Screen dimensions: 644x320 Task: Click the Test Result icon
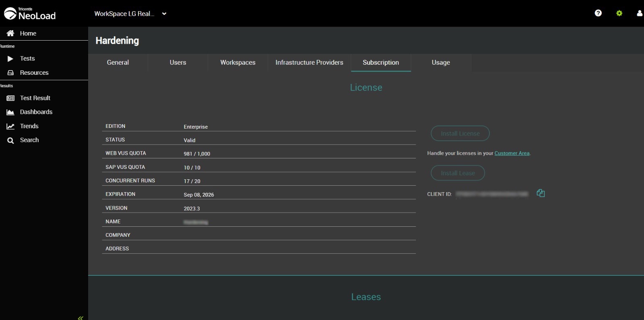coord(10,98)
